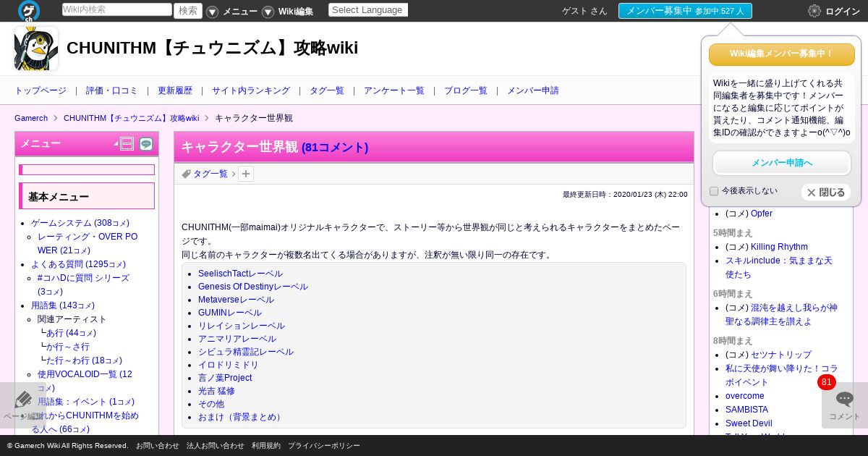Click the Gamerch breadcrumb link
Screen dimensions: 868x456
(x=31, y=118)
